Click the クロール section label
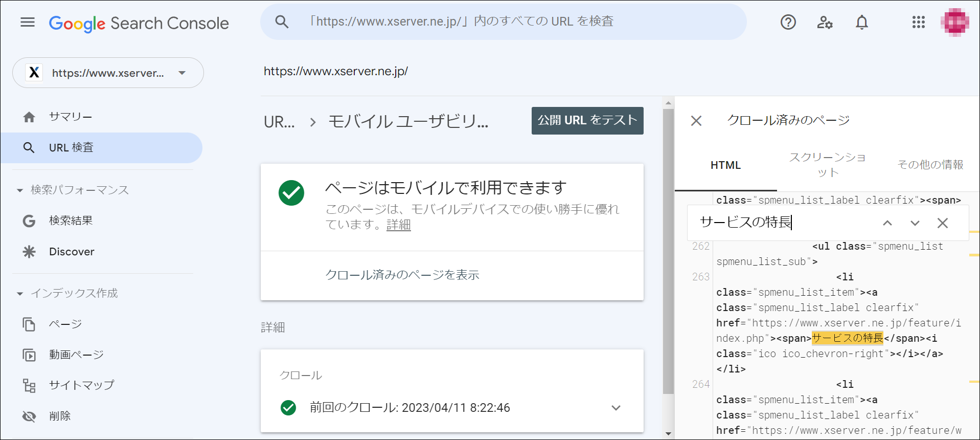This screenshot has height=440, width=980. [301, 376]
